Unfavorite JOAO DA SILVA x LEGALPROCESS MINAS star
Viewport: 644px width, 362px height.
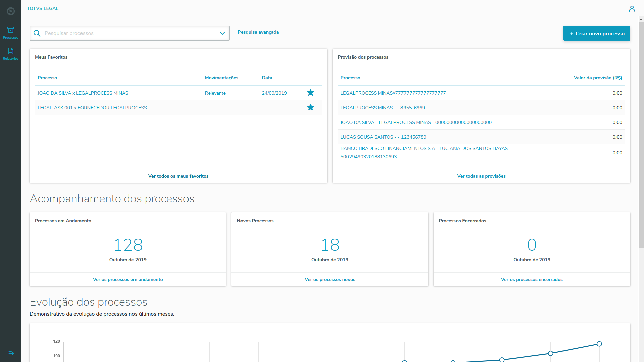click(x=311, y=93)
